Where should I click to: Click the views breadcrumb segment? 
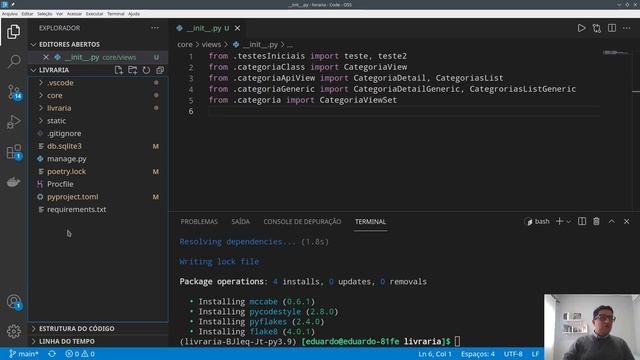pyautogui.click(x=211, y=44)
